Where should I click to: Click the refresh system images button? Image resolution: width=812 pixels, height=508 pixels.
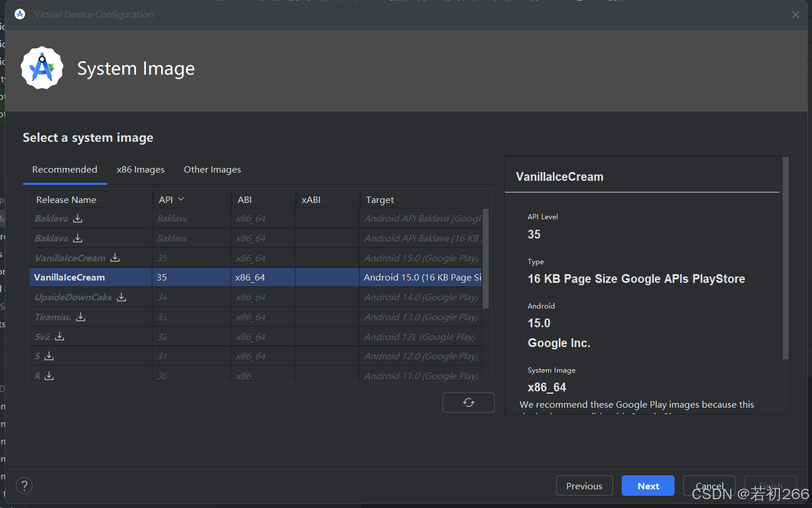(468, 402)
